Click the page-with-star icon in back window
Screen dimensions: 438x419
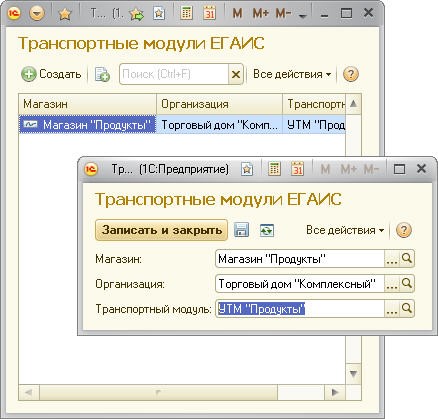(x=159, y=14)
